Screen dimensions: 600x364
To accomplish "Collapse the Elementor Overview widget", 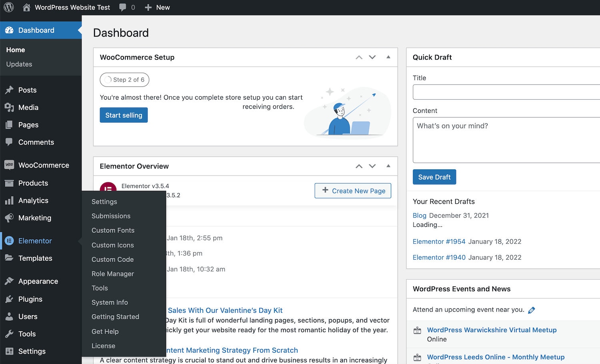I will tap(388, 166).
